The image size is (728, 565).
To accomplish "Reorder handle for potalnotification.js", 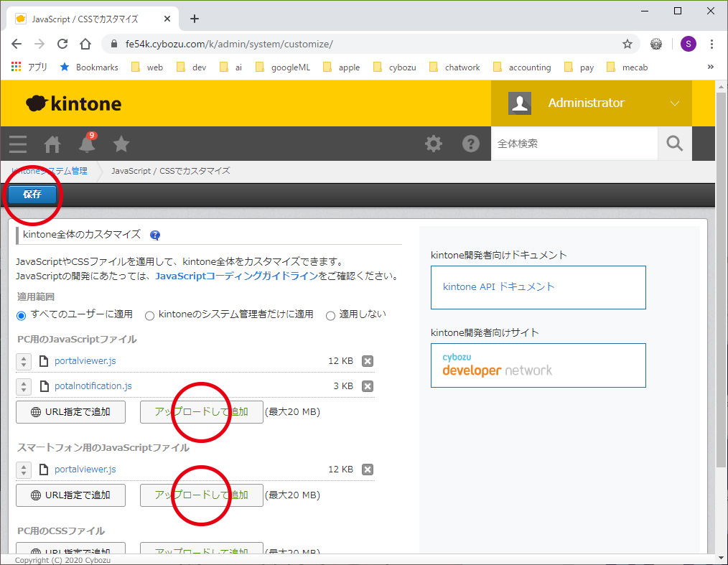I will click(x=24, y=386).
